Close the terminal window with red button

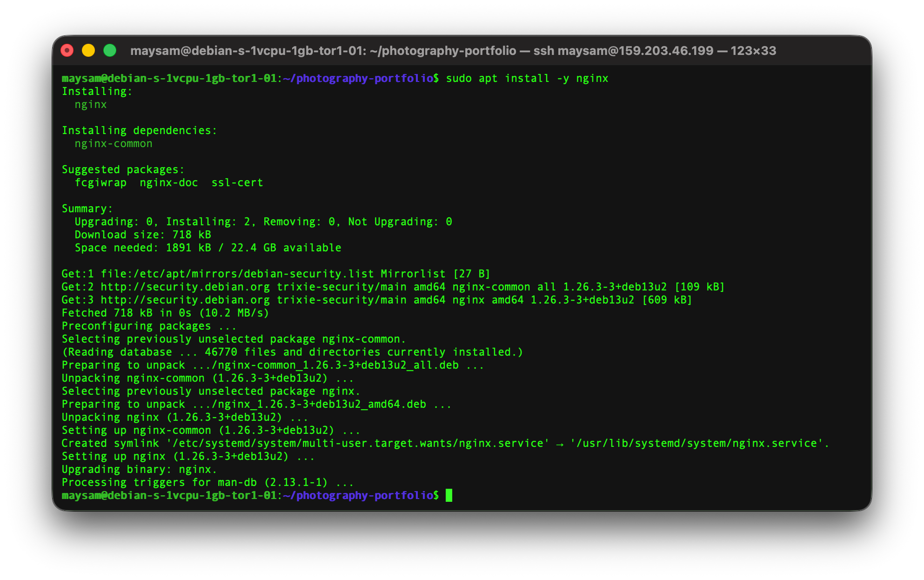coord(67,50)
